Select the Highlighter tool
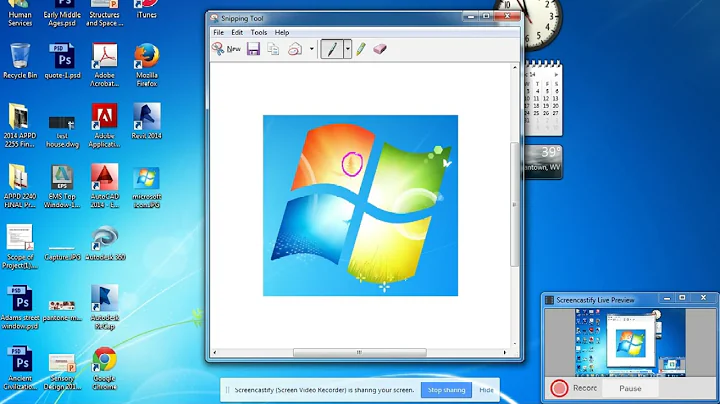The height and width of the screenshot is (404, 720). 361,49
